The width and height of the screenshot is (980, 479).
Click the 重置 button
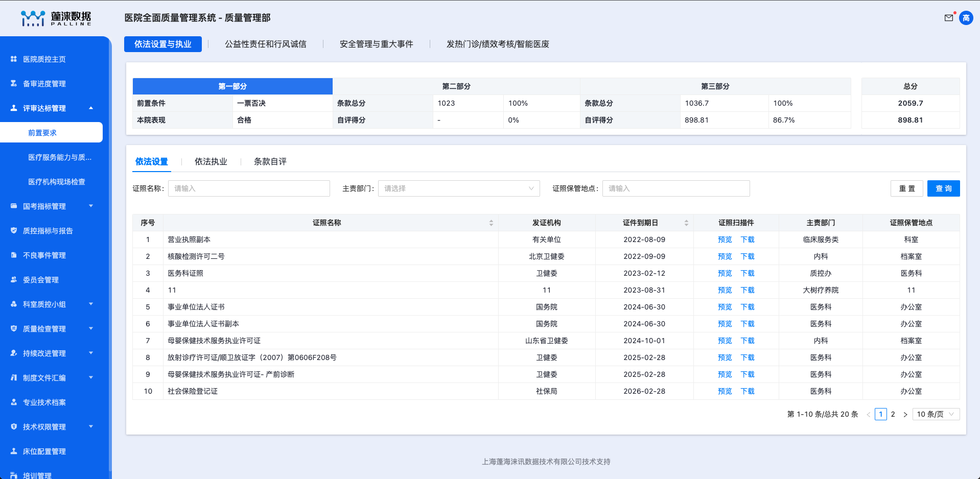click(907, 188)
